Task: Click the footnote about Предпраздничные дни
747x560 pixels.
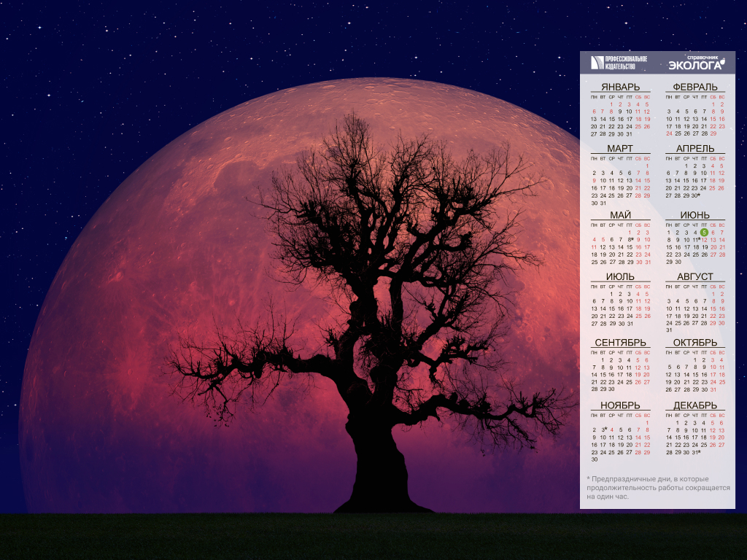Action: click(658, 488)
